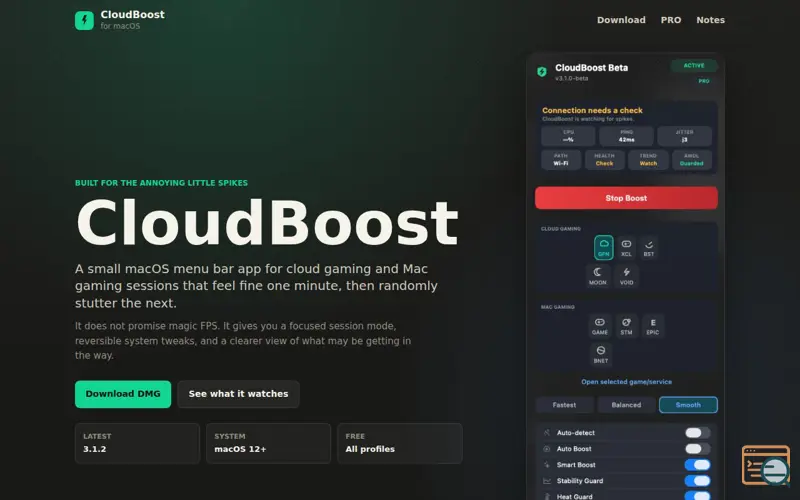Switch to the Balanced profile
The width and height of the screenshot is (800, 500).
(x=626, y=405)
